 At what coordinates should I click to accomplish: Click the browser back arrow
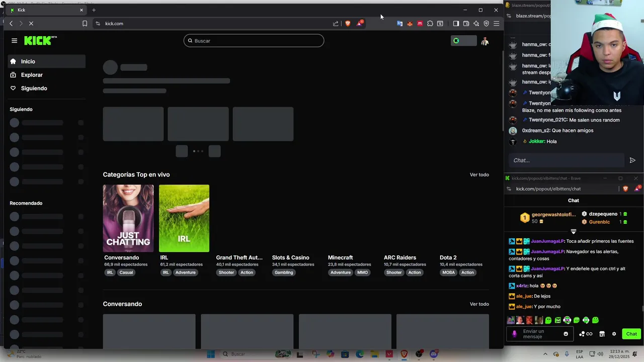(11, 24)
